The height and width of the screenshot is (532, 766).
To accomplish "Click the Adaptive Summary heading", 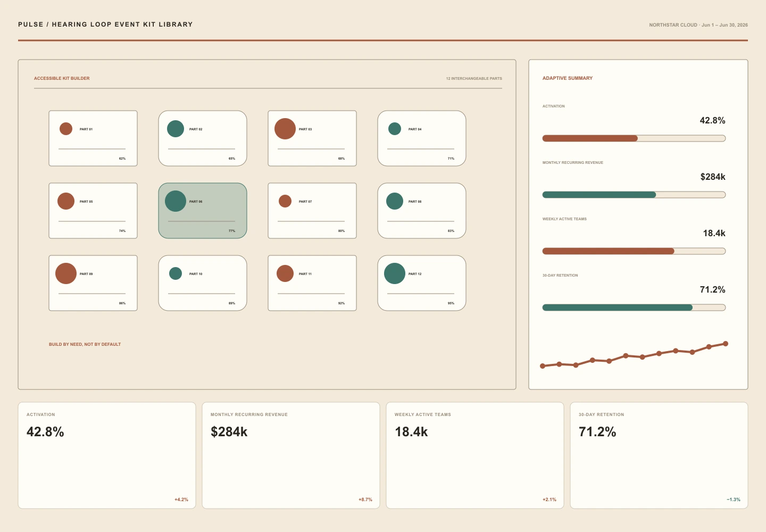I will [x=568, y=78].
